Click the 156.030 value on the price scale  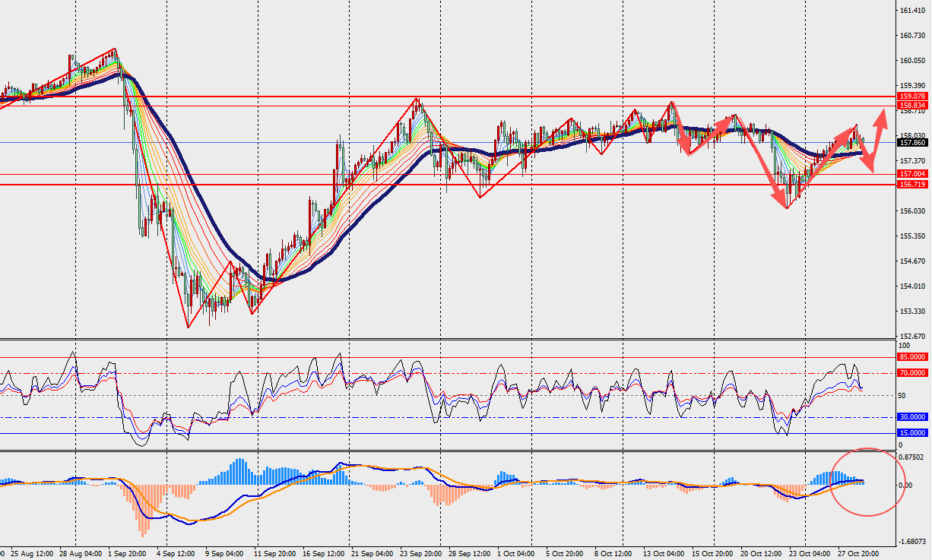click(x=912, y=211)
